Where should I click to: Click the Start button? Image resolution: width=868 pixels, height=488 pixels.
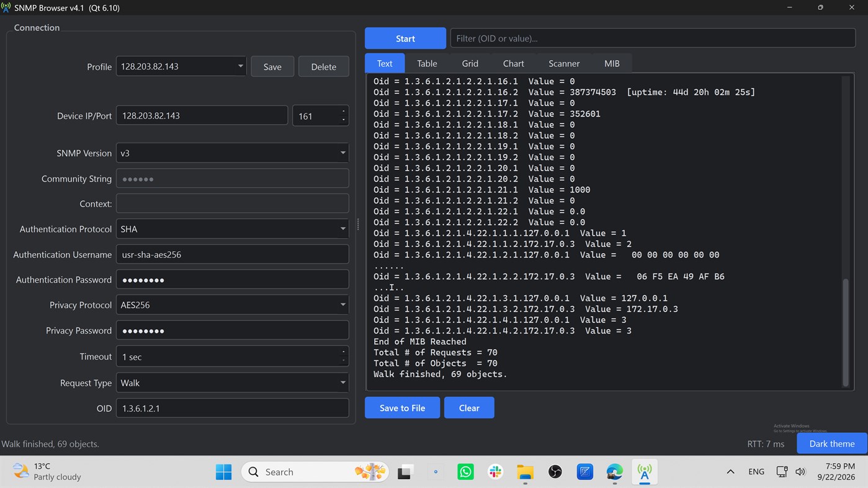(x=405, y=38)
